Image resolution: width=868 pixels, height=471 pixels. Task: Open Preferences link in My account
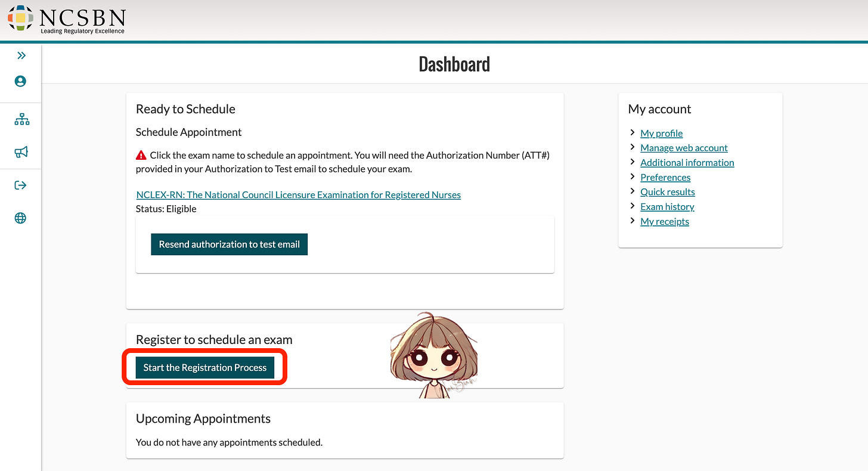tap(665, 177)
